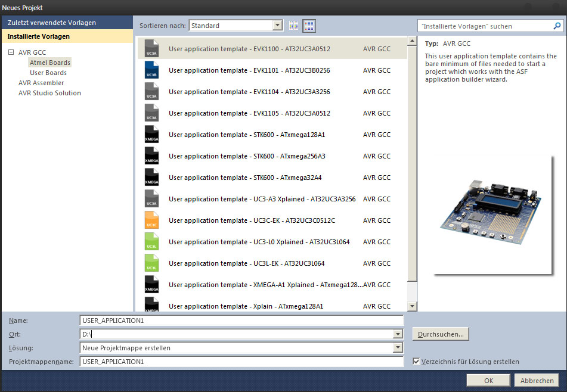567x392 pixels.
Task: Click the search magnifier icon
Action: [x=557, y=26]
